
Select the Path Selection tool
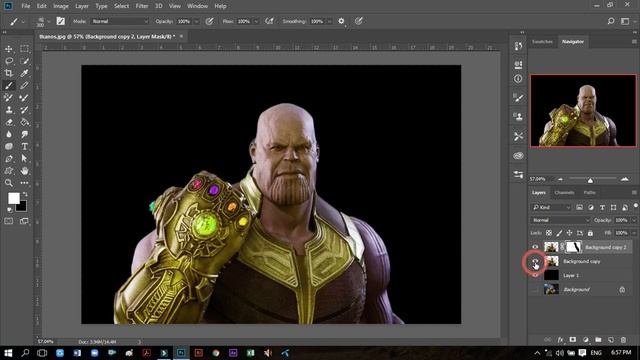(24, 159)
